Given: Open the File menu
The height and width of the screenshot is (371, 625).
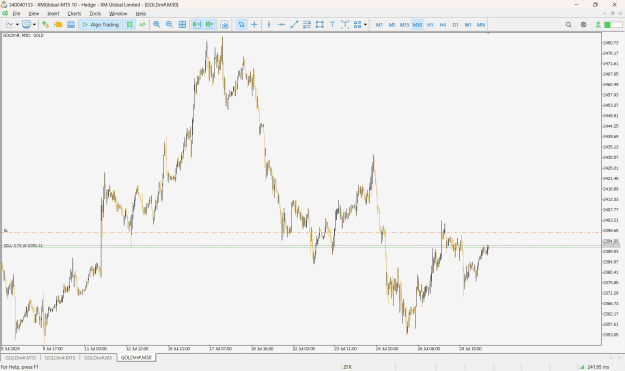Looking at the screenshot, I should click(16, 14).
